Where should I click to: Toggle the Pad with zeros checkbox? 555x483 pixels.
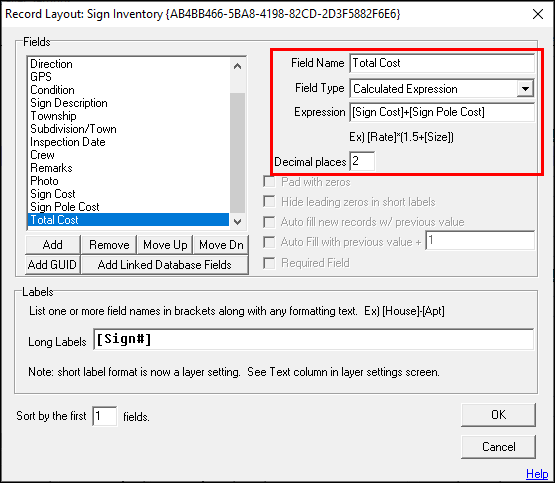269,182
